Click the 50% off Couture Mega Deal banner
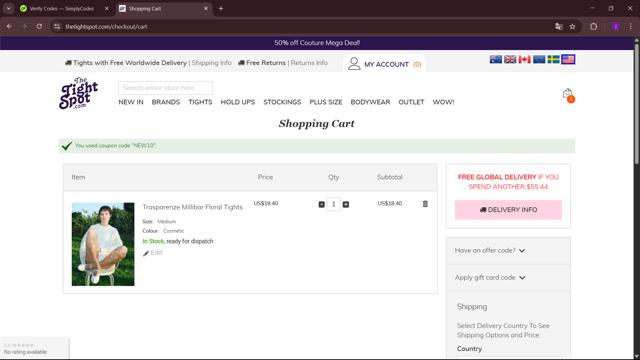640x360 pixels. 317,43
